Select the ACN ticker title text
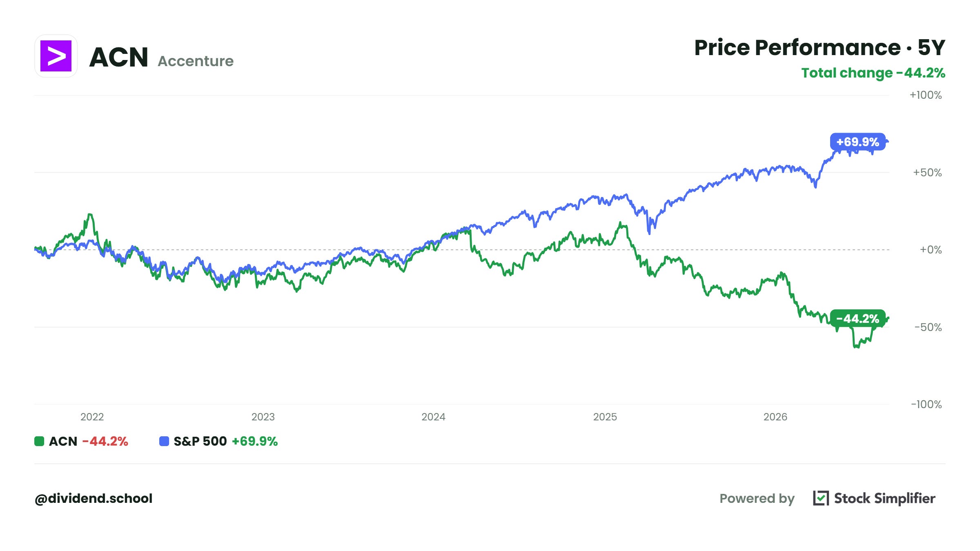 pyautogui.click(x=118, y=57)
